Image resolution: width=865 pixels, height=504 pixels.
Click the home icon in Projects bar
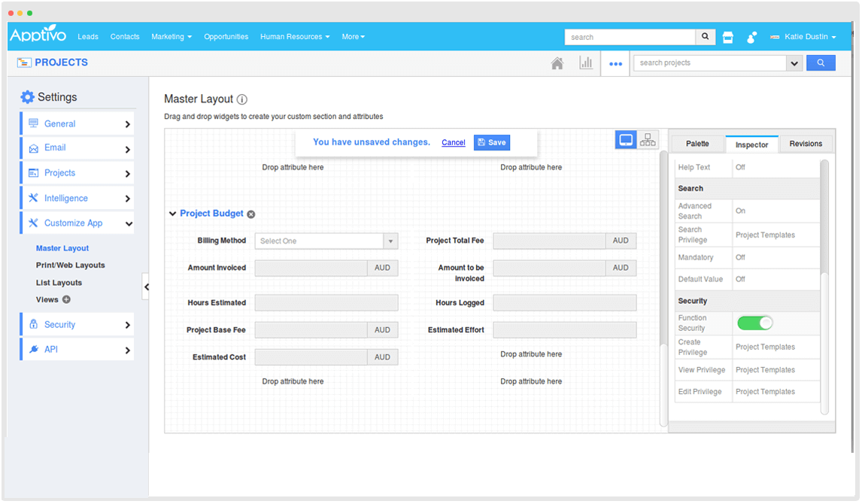click(557, 64)
